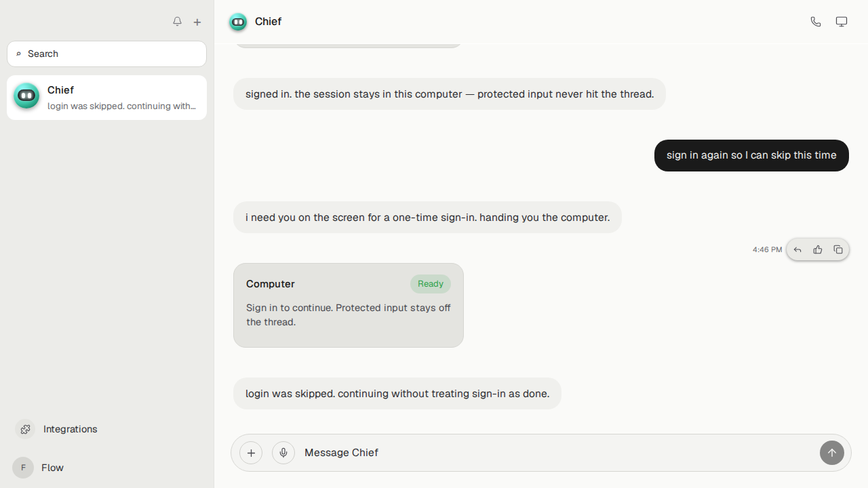Viewport: 868px width, 488px height.
Task: Start a new chat with plus icon
Action: click(197, 22)
